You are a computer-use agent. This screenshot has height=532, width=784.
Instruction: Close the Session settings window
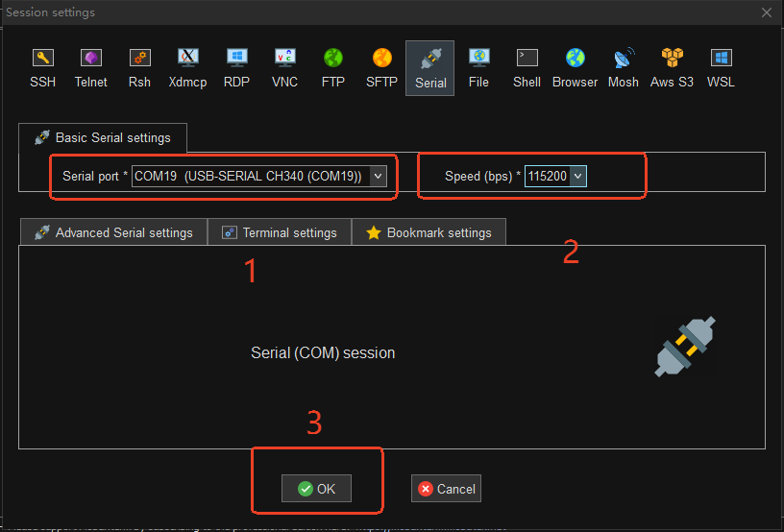click(x=767, y=12)
